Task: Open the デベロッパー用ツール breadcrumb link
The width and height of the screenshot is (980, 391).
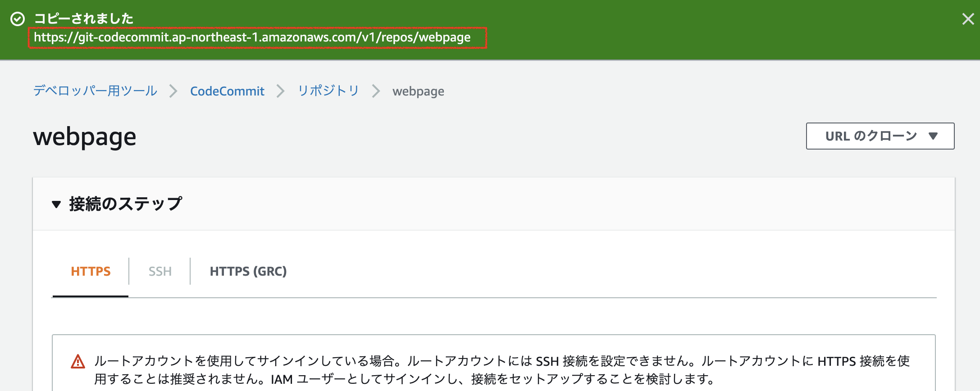Action: click(x=95, y=91)
